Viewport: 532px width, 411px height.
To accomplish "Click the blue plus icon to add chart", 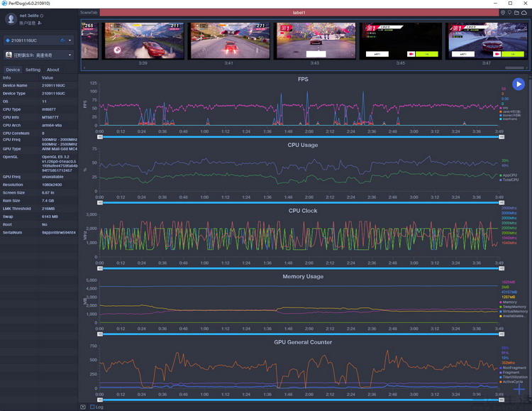I will click(x=519, y=389).
